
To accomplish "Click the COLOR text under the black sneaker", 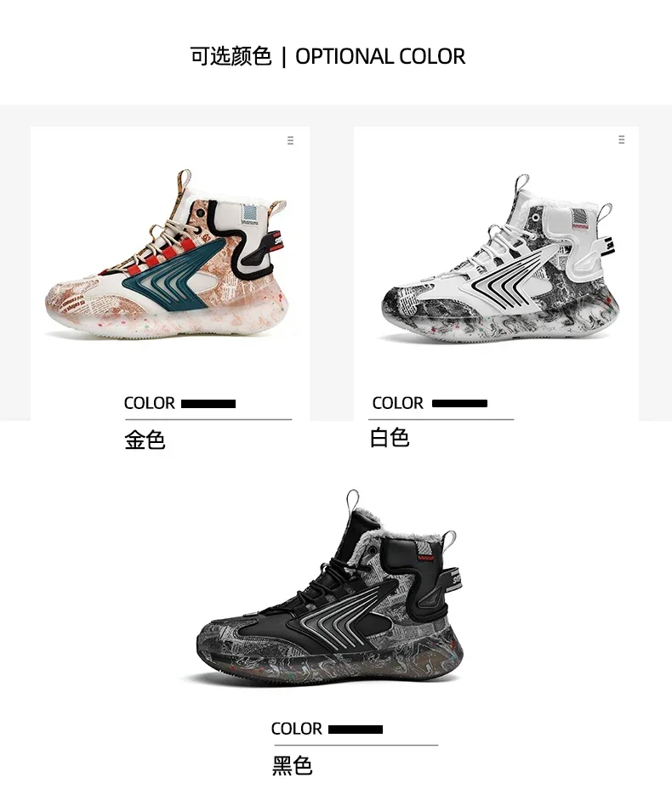I will tap(296, 729).
